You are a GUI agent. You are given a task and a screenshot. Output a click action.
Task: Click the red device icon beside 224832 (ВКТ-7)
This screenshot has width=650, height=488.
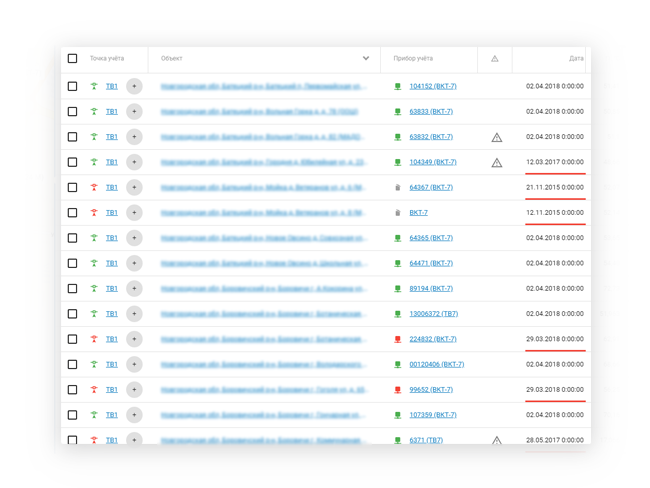click(398, 339)
